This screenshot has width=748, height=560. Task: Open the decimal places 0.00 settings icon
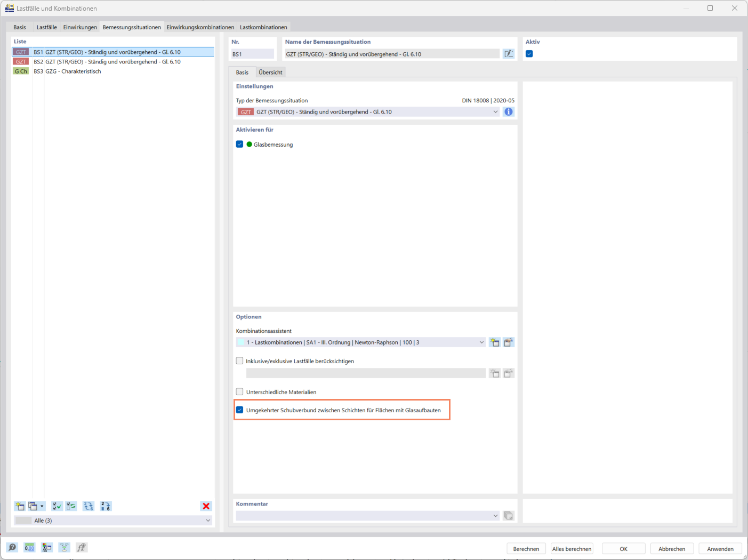coord(29,547)
